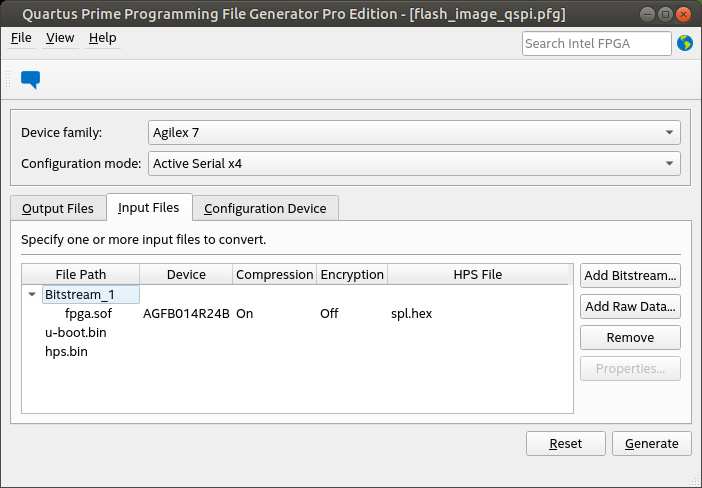Click the globe icon beside search box
This screenshot has height=488, width=702.
(685, 43)
